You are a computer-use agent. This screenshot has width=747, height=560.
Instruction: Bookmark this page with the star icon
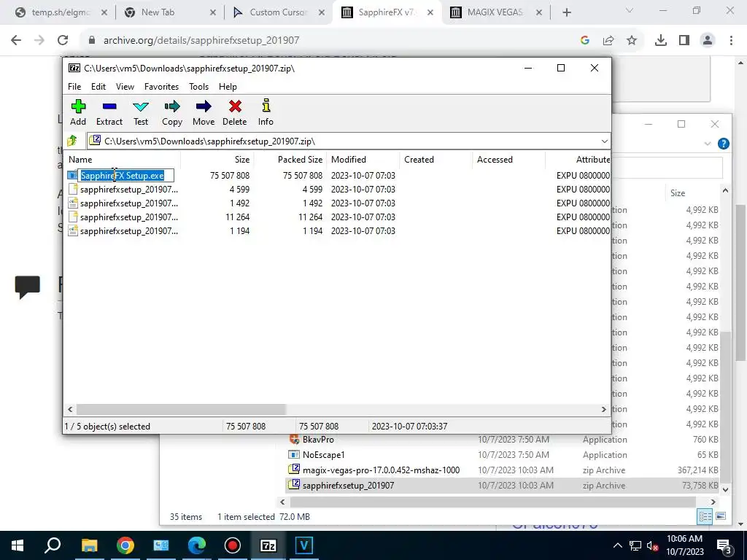[632, 41]
